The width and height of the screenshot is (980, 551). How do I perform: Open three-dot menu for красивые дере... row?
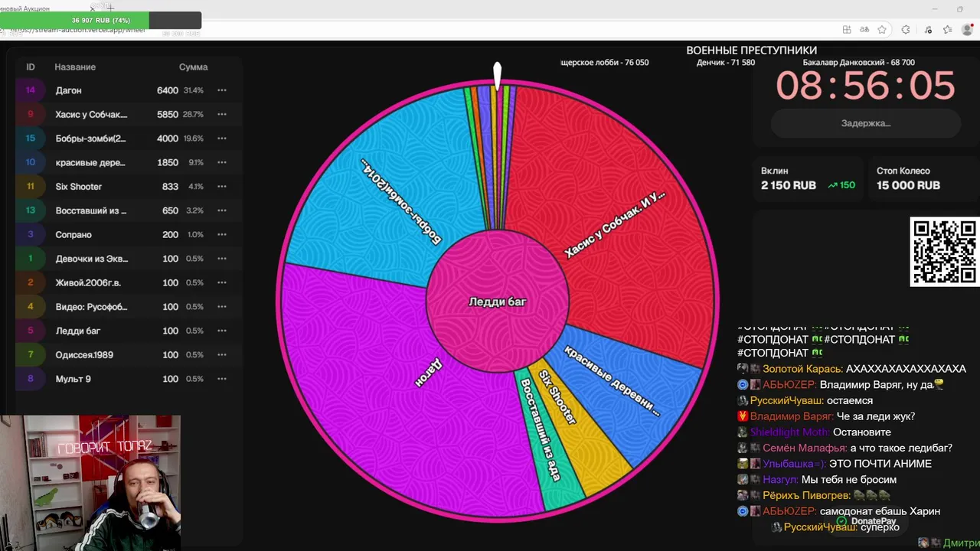[x=222, y=162]
